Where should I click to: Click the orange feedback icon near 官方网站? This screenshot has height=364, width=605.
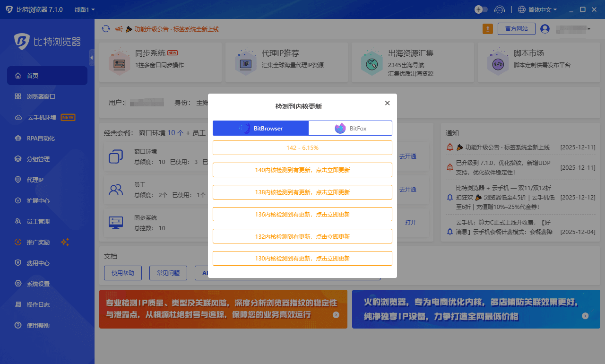pos(488,29)
